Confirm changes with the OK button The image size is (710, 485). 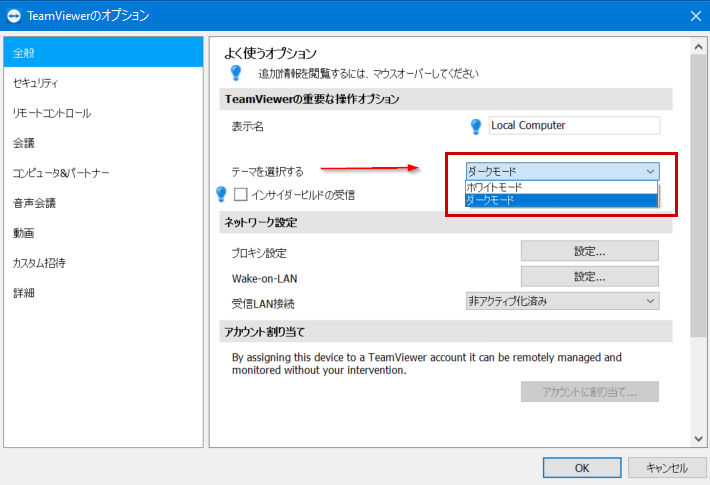[x=582, y=468]
